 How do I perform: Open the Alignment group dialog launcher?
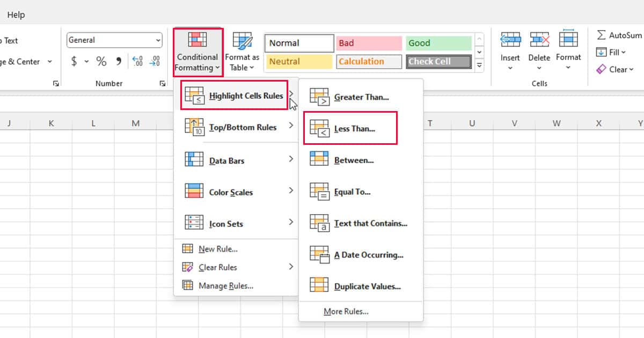(56, 84)
